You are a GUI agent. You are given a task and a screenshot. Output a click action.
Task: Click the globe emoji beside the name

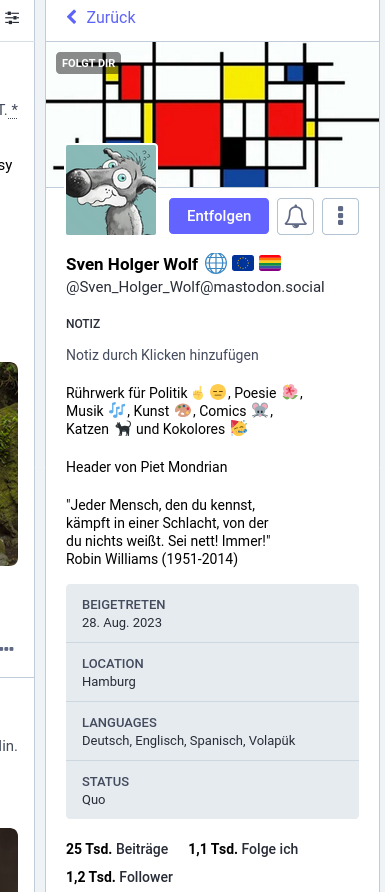(216, 263)
